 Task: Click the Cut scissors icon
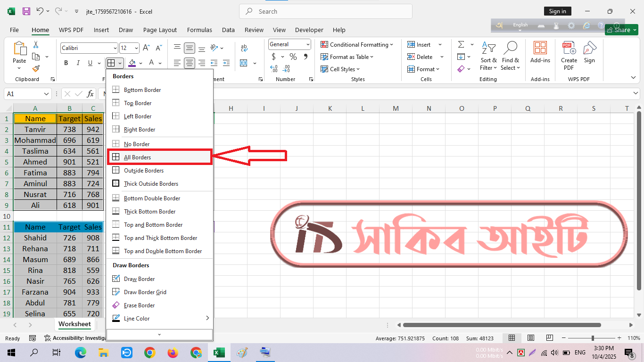tap(36, 45)
